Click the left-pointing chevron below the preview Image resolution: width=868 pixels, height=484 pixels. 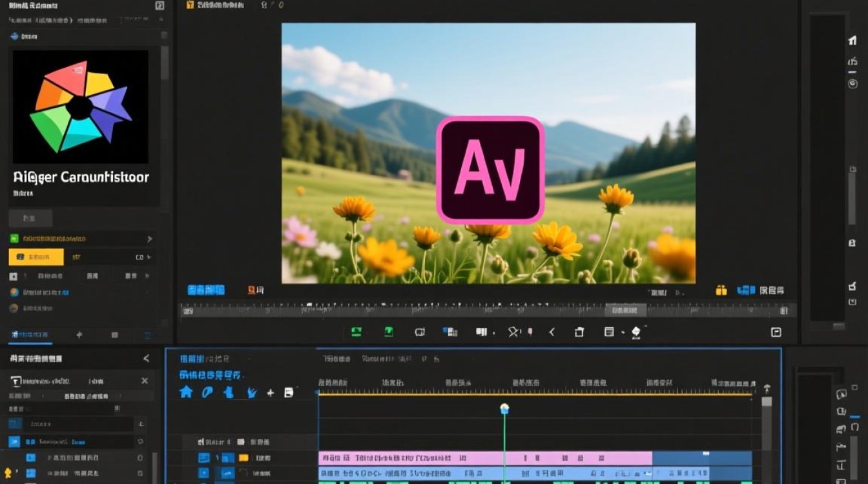point(552,332)
